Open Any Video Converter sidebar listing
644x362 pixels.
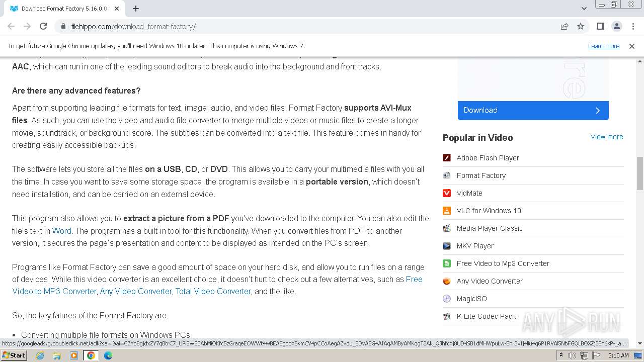[x=490, y=281]
